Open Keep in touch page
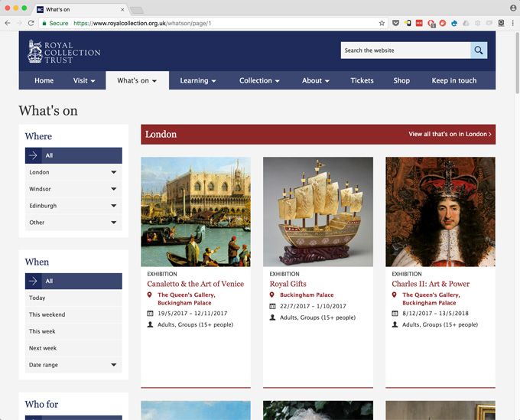The width and height of the screenshot is (520, 420). pos(454,80)
